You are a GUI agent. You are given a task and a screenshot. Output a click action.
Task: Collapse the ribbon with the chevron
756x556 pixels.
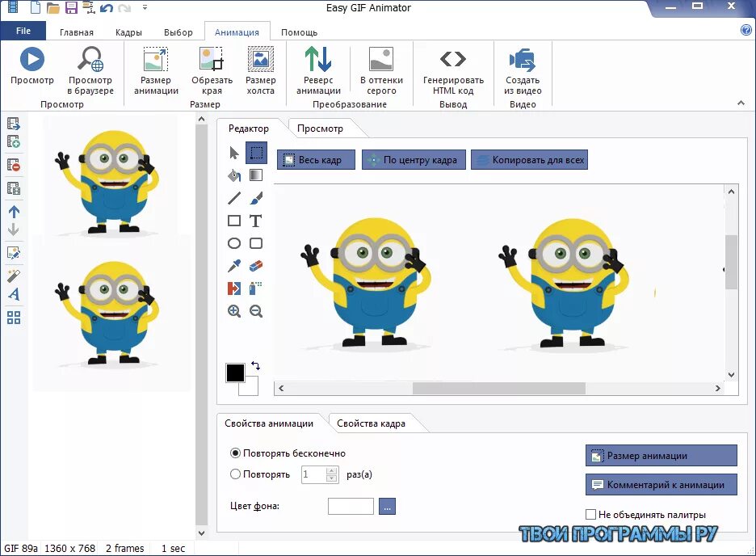point(741,103)
